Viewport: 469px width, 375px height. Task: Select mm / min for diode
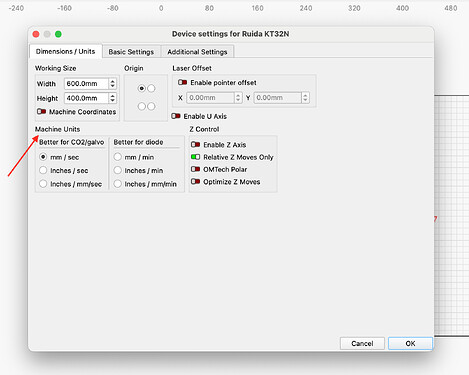coord(117,157)
